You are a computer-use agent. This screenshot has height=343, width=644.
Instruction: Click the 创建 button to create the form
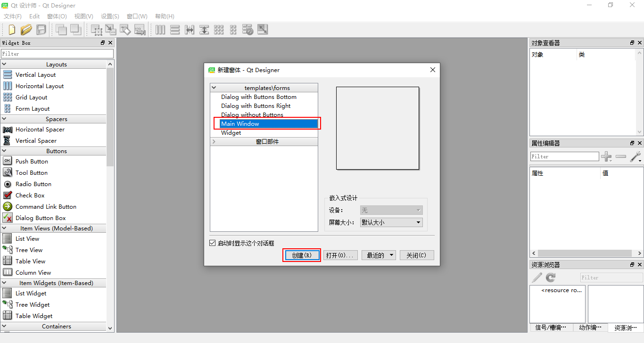[301, 255]
